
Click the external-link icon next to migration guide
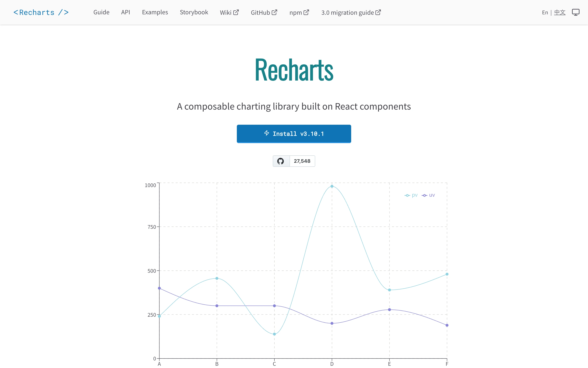point(378,12)
